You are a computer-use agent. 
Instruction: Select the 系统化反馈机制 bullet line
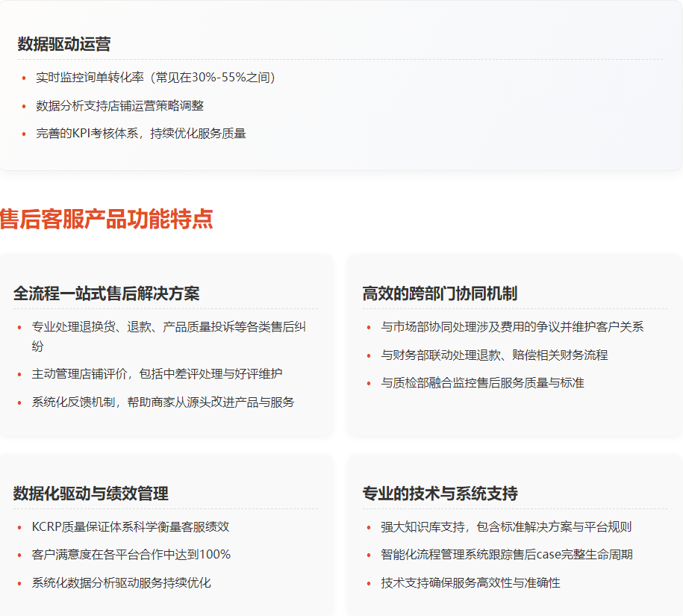coord(163,402)
